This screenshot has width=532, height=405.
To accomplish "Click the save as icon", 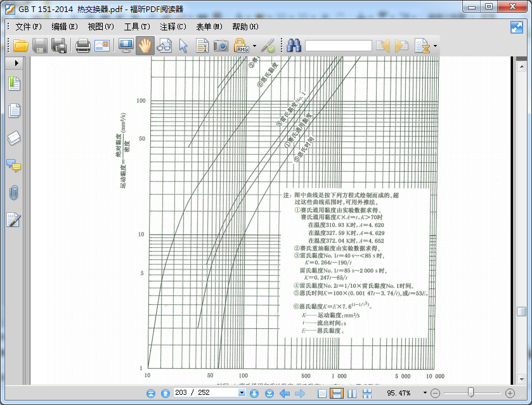I will tap(59, 46).
